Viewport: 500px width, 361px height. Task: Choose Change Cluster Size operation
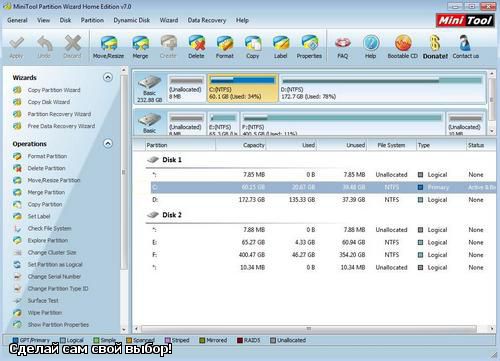tap(52, 252)
